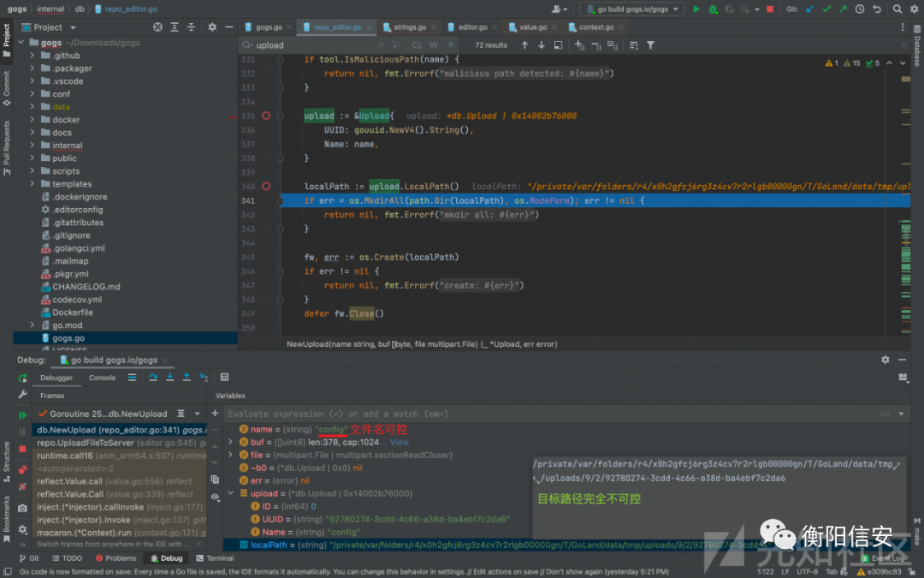
Task: Open the Evaluate Expression calculator icon
Action: click(x=224, y=377)
